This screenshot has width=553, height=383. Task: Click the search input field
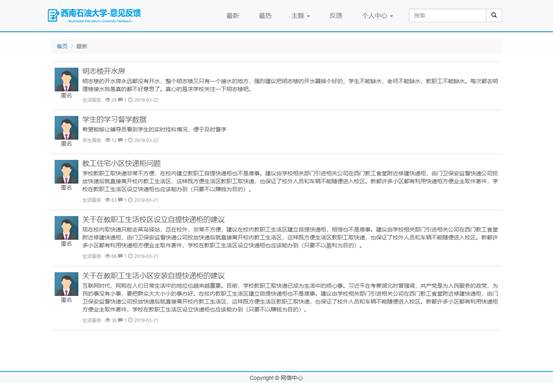pyautogui.click(x=448, y=15)
